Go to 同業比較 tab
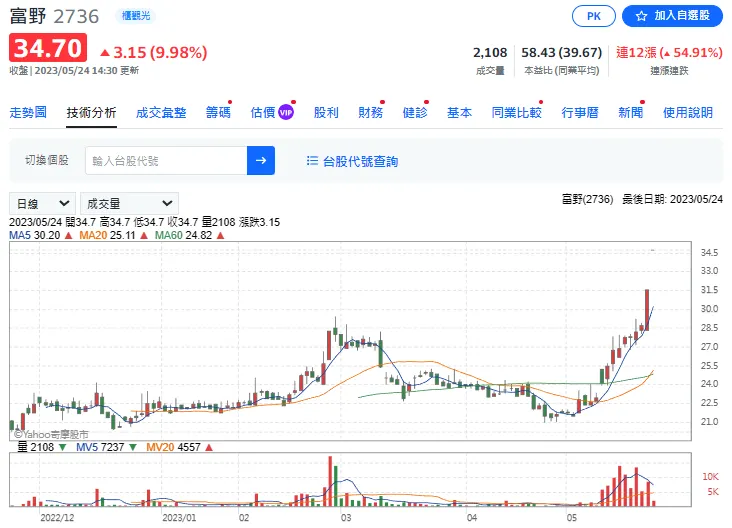 click(516, 113)
